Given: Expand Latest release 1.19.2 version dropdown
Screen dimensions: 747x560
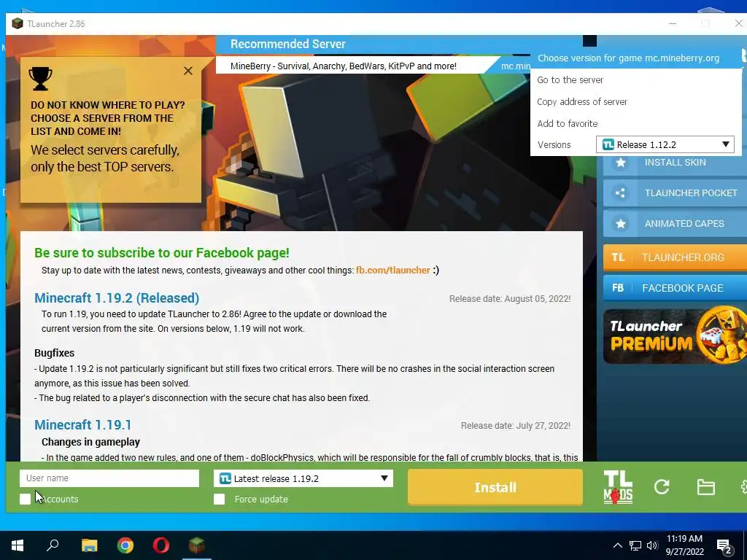Looking at the screenshot, I should pos(303,478).
